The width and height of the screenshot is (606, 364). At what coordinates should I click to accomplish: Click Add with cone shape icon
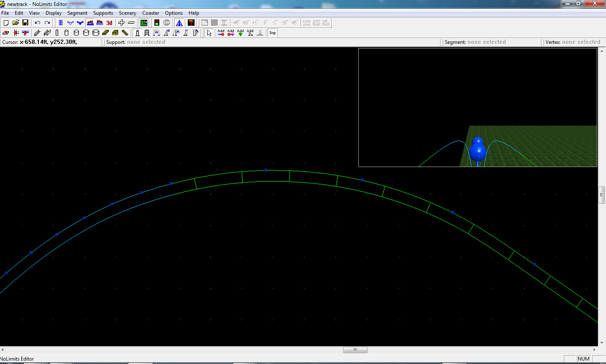point(250,33)
